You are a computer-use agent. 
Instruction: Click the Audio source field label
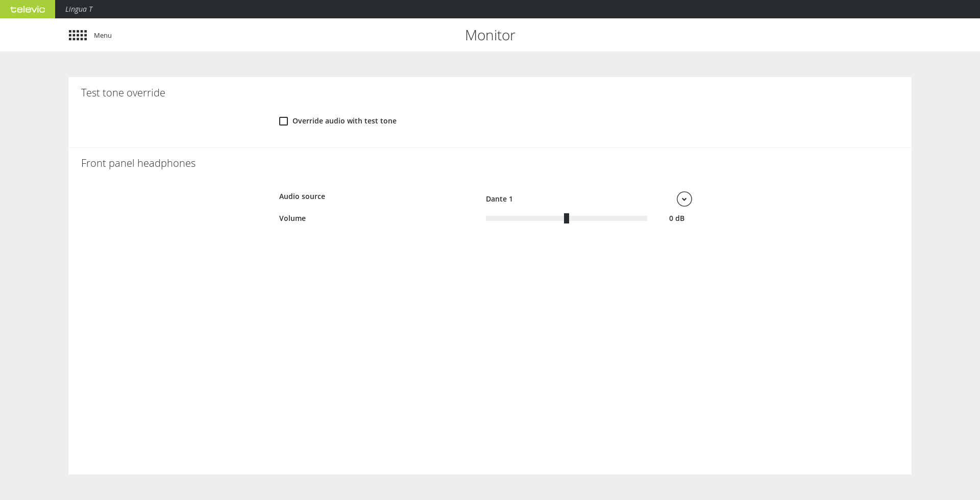coord(302,196)
